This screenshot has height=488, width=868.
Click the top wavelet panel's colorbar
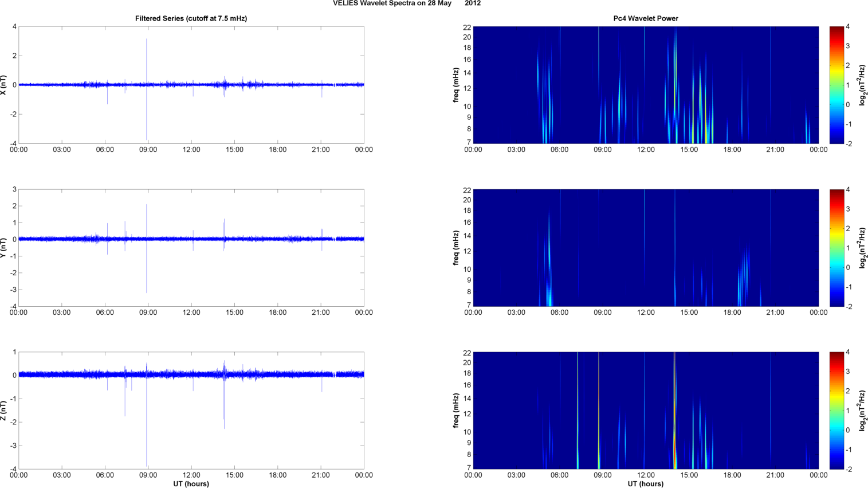836,85
